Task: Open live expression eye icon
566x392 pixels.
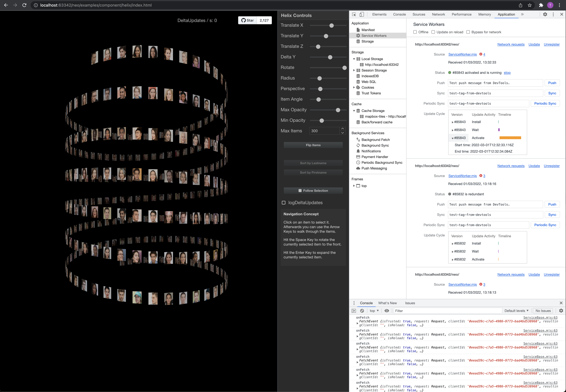Action: pos(387,311)
